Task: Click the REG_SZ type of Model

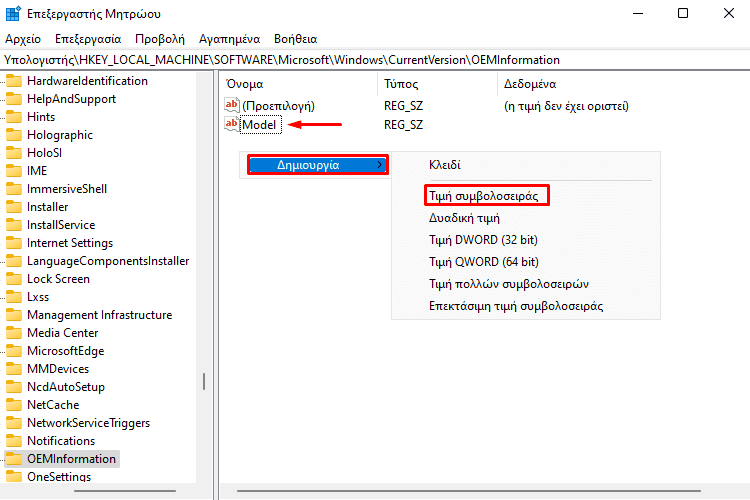Action: [x=403, y=125]
